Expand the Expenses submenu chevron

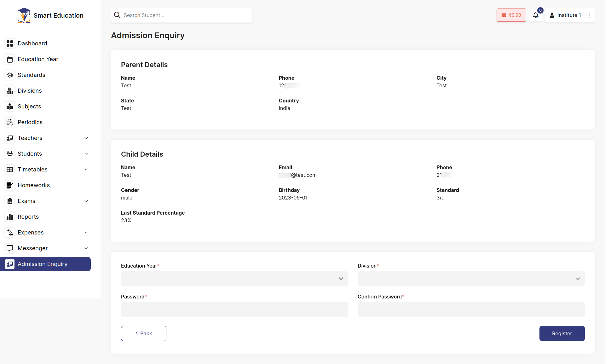pyautogui.click(x=86, y=233)
